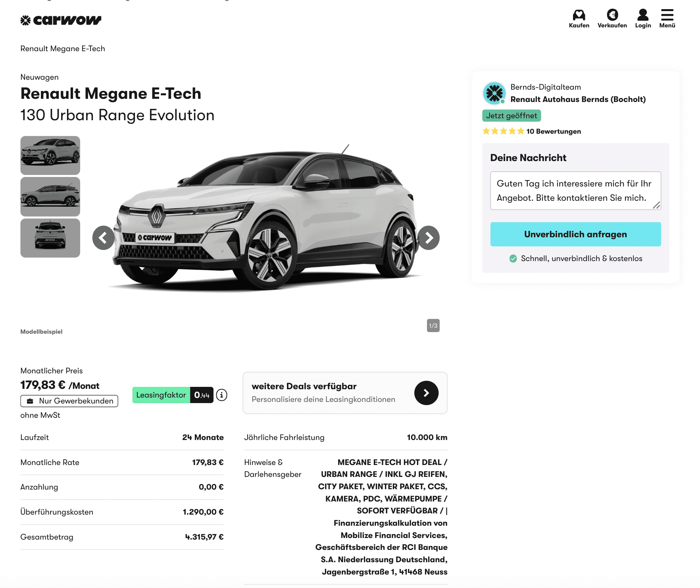
Task: Open the weitere Deals verfügbar card
Action: pos(345,393)
